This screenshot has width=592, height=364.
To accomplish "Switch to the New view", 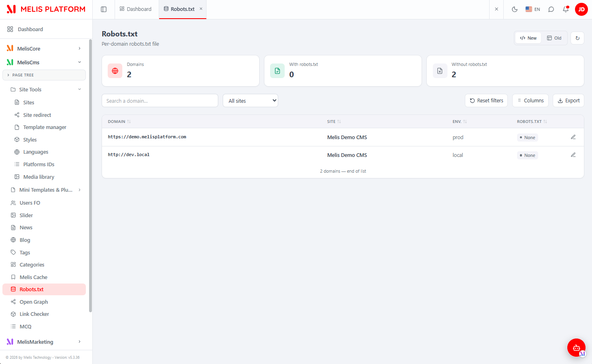I will point(528,38).
